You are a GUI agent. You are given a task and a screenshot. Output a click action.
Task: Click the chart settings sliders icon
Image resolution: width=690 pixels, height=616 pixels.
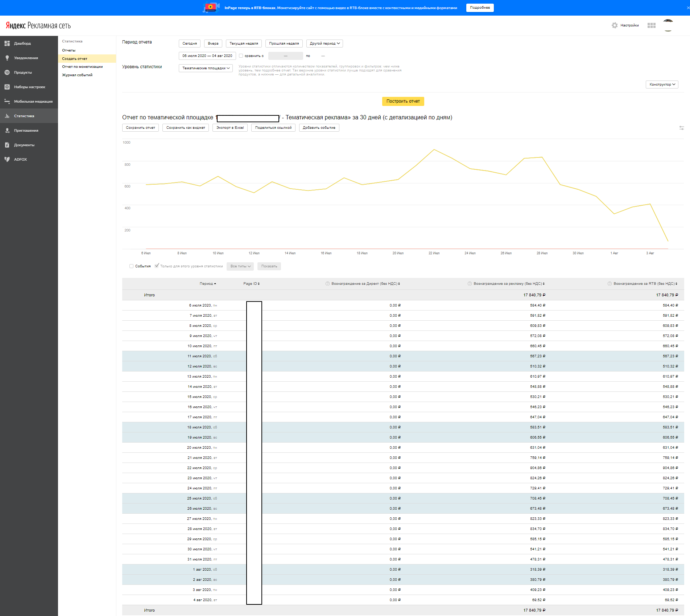coord(681,128)
